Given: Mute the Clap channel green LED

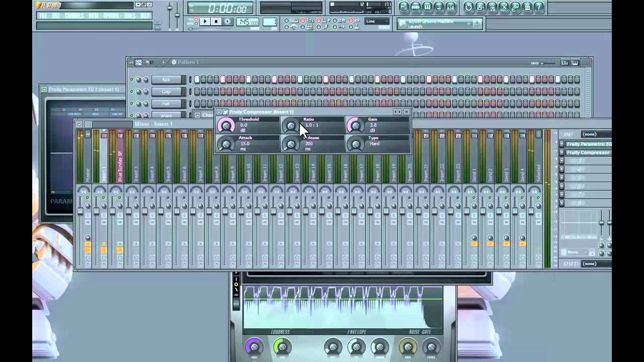Looking at the screenshot, I should 132,92.
